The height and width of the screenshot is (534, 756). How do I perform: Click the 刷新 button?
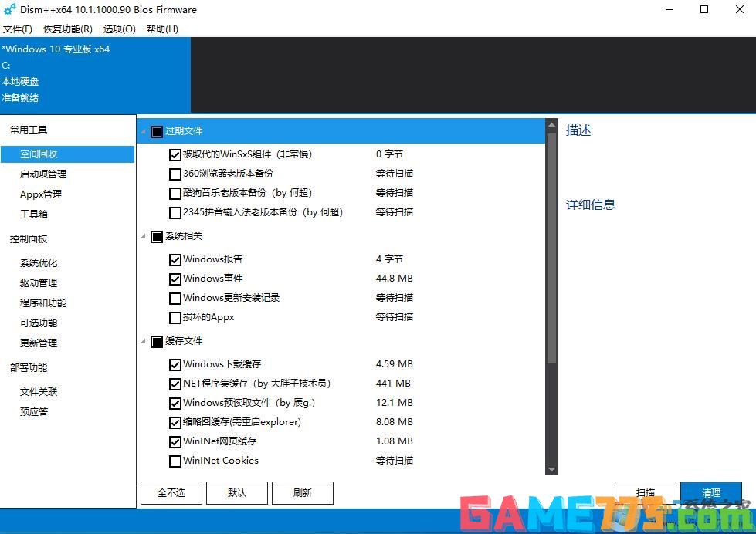tap(302, 493)
